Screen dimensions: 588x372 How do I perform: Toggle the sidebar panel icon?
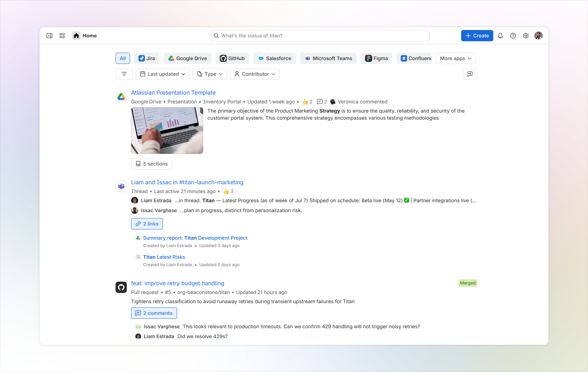[49, 36]
